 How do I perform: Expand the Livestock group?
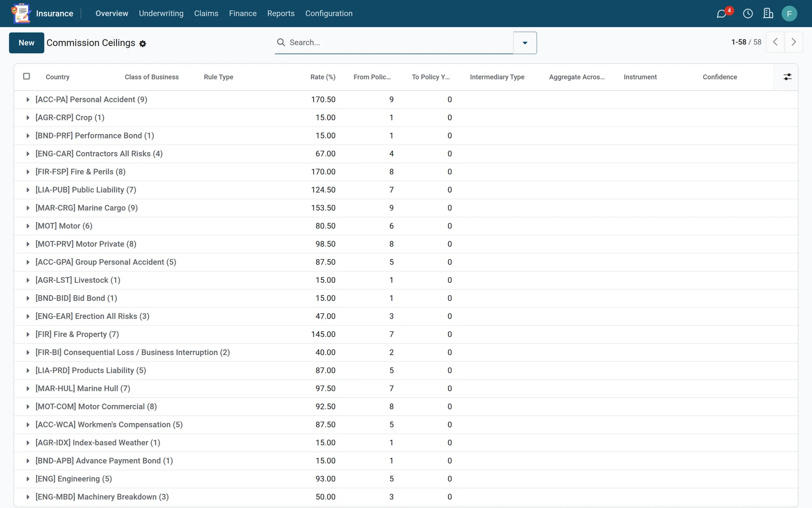[x=406, y=280]
